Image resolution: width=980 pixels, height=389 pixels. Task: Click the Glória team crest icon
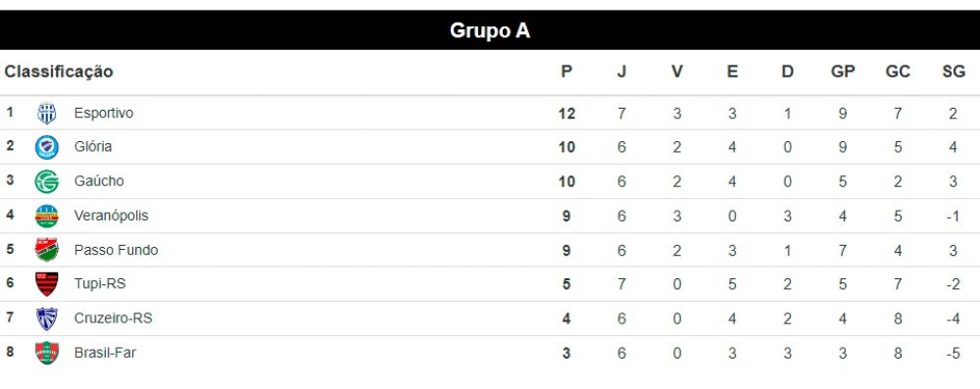[x=47, y=147]
